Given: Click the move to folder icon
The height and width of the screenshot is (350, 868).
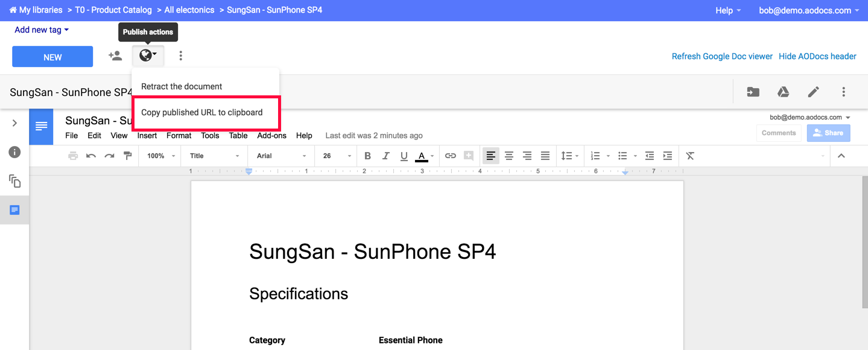Looking at the screenshot, I should pos(753,92).
